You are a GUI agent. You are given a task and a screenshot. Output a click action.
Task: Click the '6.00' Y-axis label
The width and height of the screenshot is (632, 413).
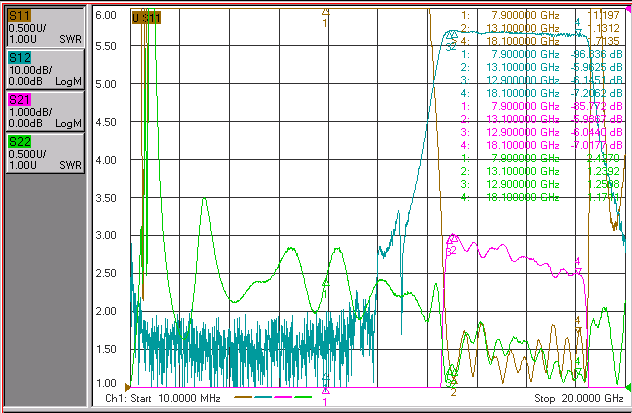tap(106, 15)
